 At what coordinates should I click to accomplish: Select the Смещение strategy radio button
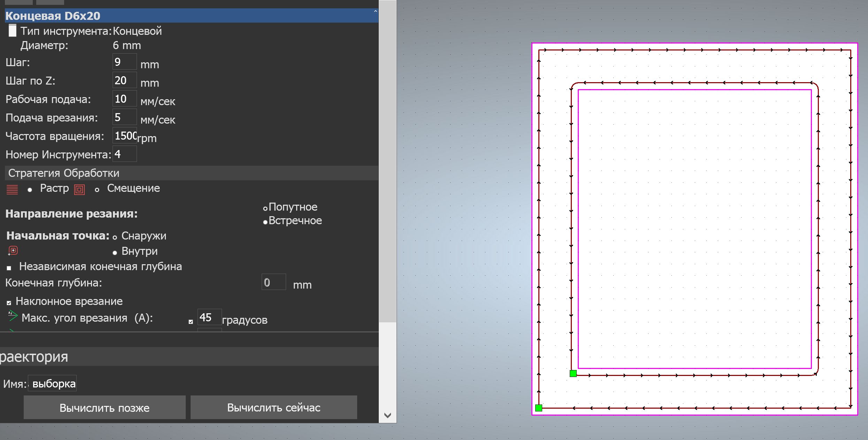[97, 190]
